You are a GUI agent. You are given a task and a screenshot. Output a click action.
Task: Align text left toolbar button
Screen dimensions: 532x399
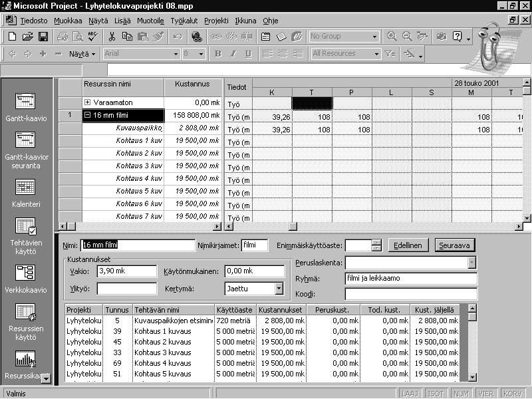(267, 54)
